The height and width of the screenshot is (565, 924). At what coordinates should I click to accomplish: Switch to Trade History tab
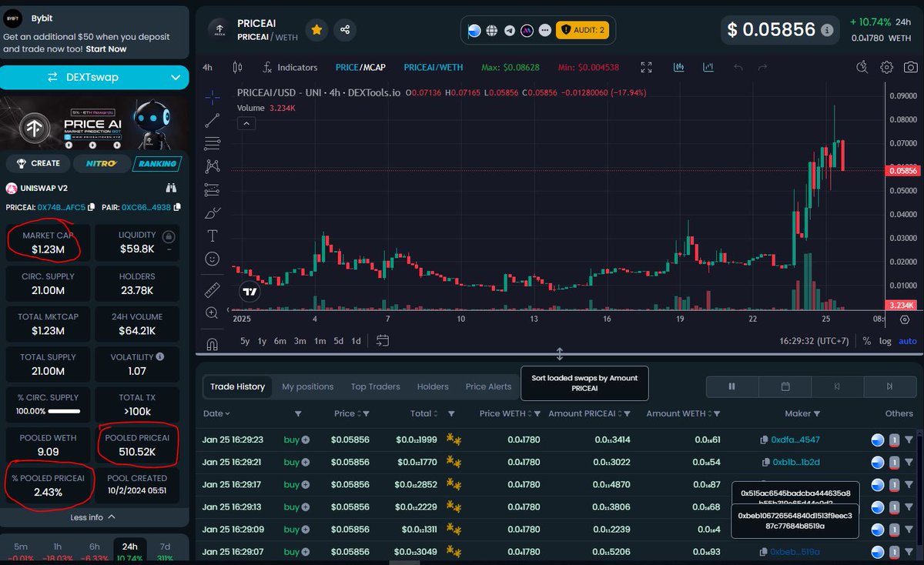pyautogui.click(x=237, y=386)
